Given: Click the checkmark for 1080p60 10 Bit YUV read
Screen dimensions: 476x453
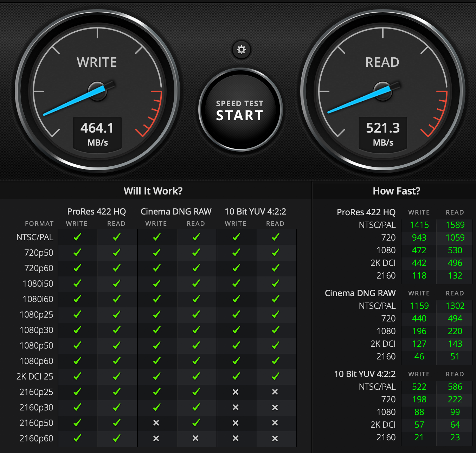Looking at the screenshot, I should [276, 361].
